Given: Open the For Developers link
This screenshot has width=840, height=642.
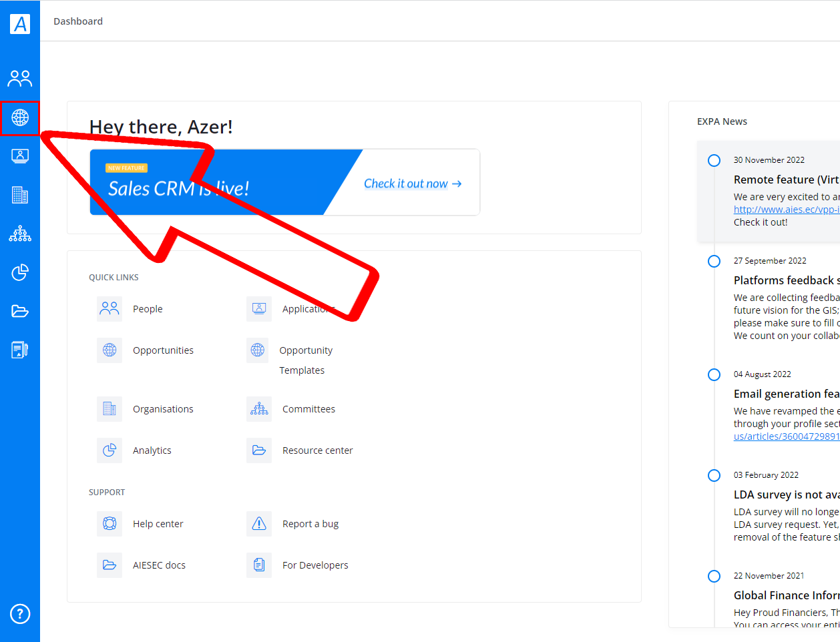Looking at the screenshot, I should 315,565.
